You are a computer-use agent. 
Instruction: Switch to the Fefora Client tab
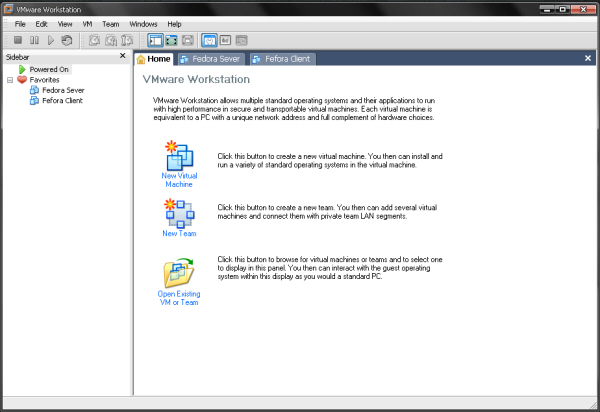point(283,59)
